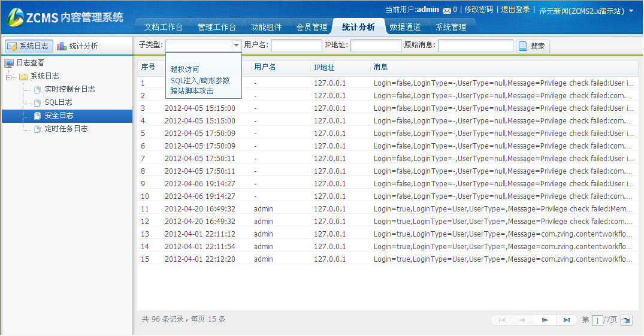Click 退出登录 link
The width and height of the screenshot is (644, 336).
tap(515, 10)
